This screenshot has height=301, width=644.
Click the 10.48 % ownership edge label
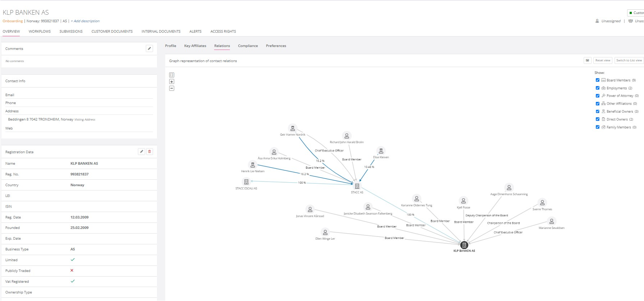[369, 167]
